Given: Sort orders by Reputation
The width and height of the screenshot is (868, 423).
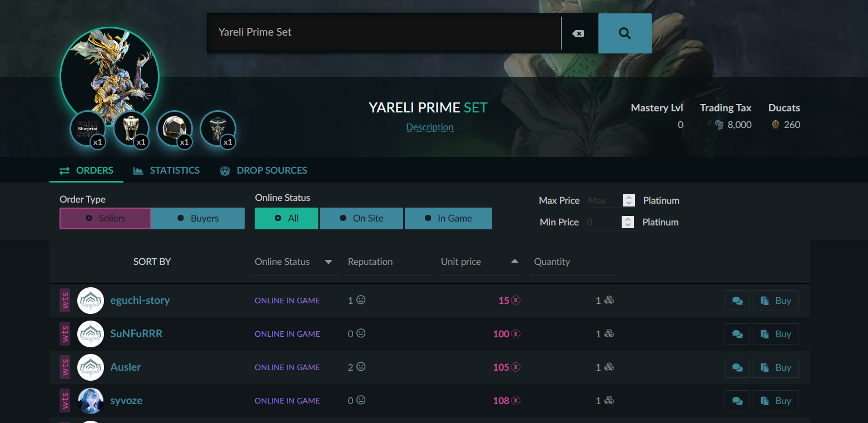Looking at the screenshot, I should point(387,262).
